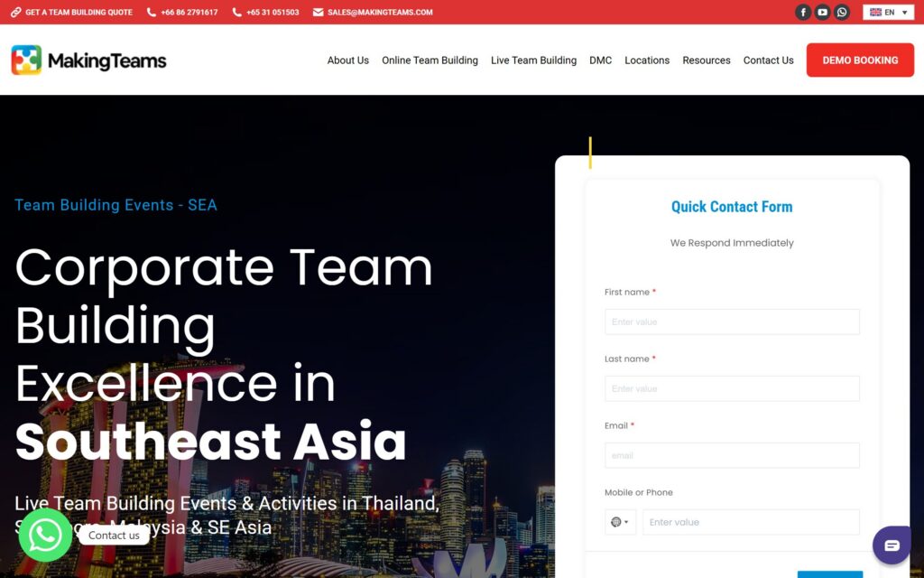Open the Locations menu

647,61
